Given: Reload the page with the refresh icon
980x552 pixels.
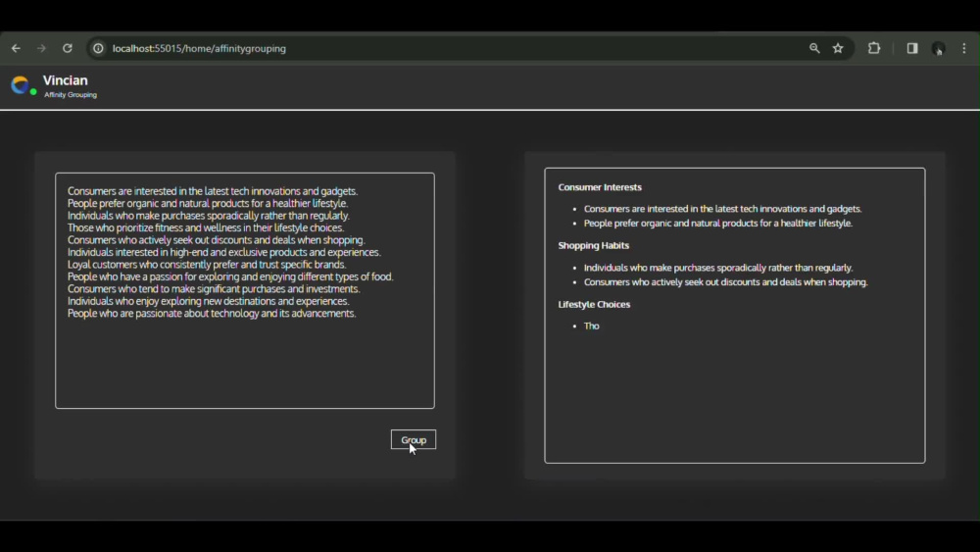Looking at the screenshot, I should 68,48.
